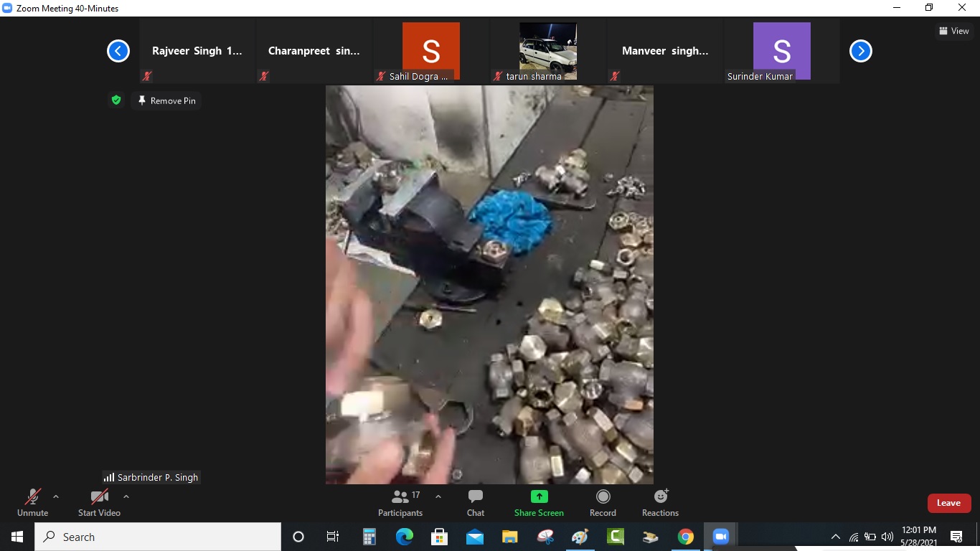The image size is (980, 551).
Task: Select Surinder Kumar participant tile
Action: (x=782, y=51)
